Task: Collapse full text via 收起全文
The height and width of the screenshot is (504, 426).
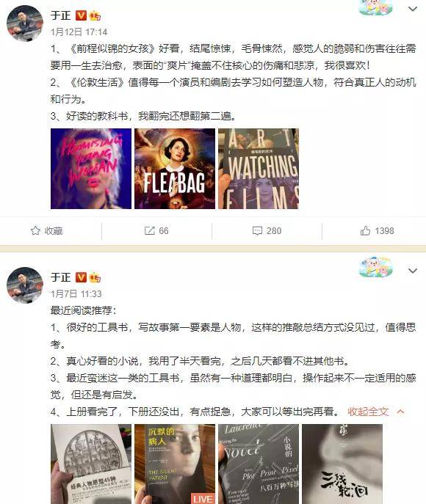Action: 369,412
